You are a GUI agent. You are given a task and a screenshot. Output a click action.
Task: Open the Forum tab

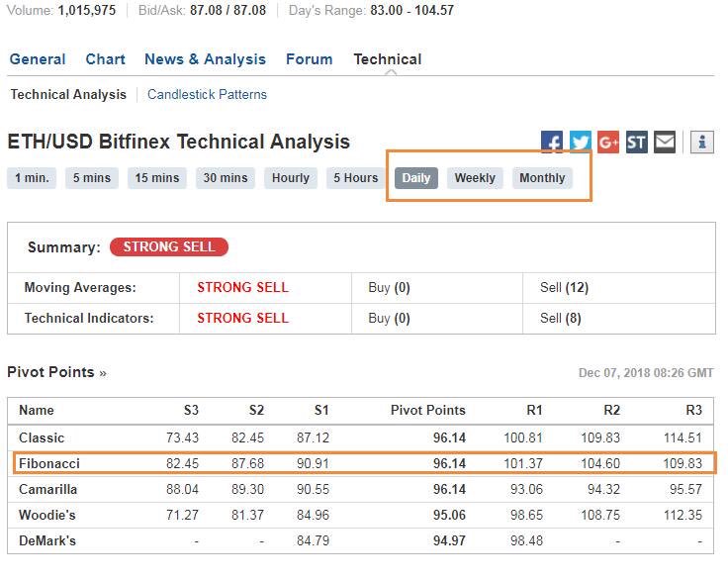point(310,59)
